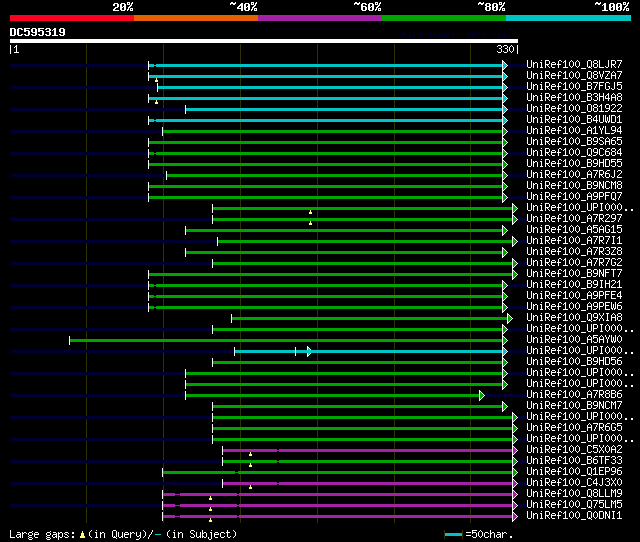Select the UniRef100_Q9XIA8 label
The image size is (640, 542).
click(x=574, y=318)
